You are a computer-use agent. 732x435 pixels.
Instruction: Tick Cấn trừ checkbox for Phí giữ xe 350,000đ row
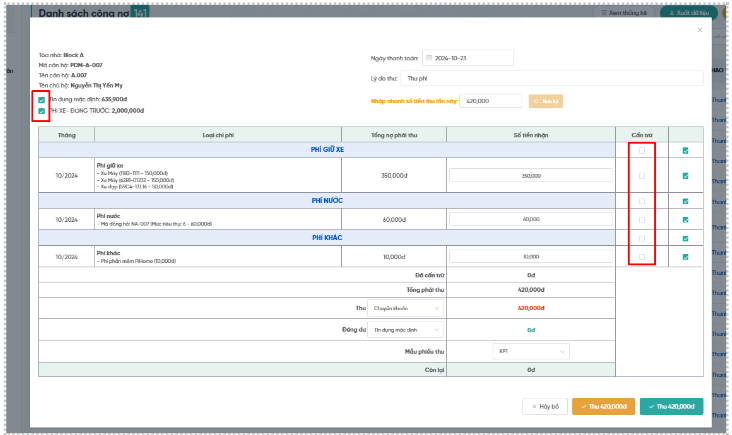point(642,175)
